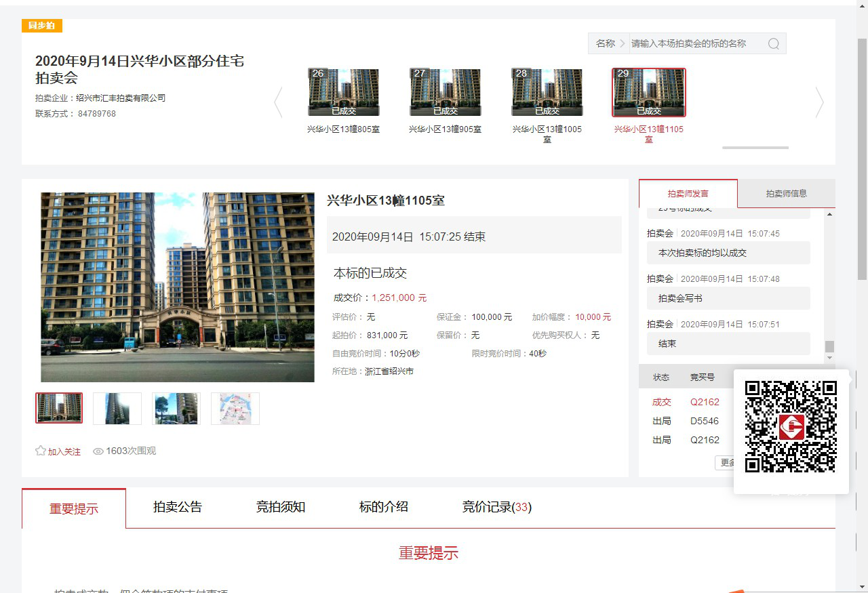Screen dimensions: 868x593
Task: Select the second building photo thumbnail
Action: (x=117, y=409)
